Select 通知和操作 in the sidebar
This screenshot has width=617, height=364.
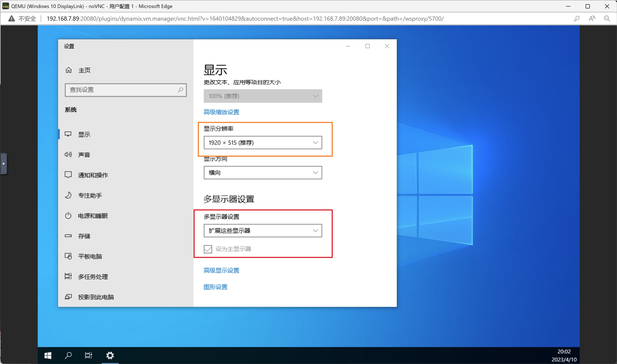coord(93,175)
